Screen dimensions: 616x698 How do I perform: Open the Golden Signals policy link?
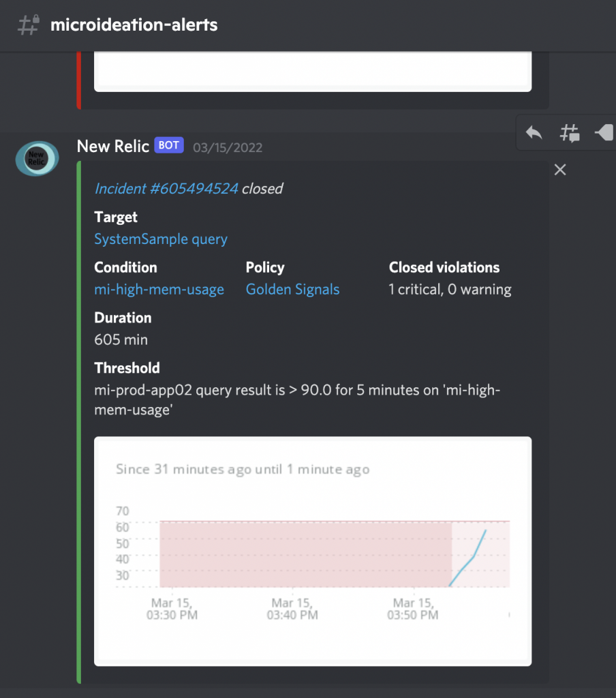(292, 289)
